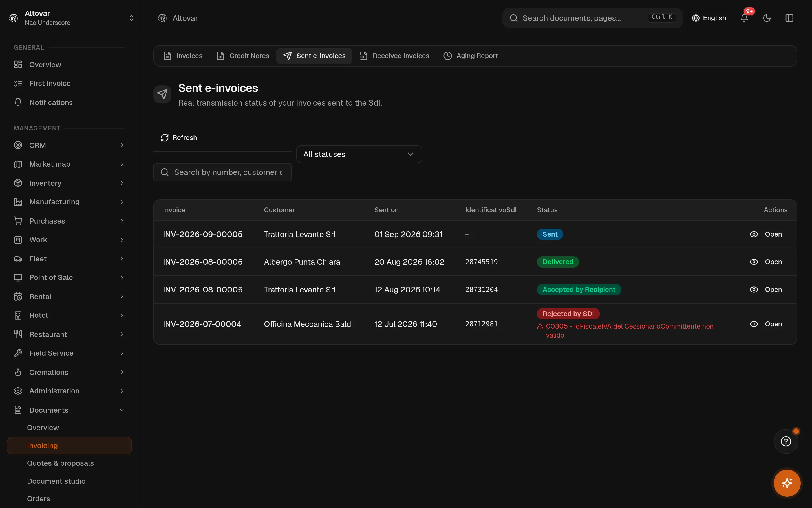Switch to the Invoices tab
Screen dimensions: 812x508
point(183,56)
